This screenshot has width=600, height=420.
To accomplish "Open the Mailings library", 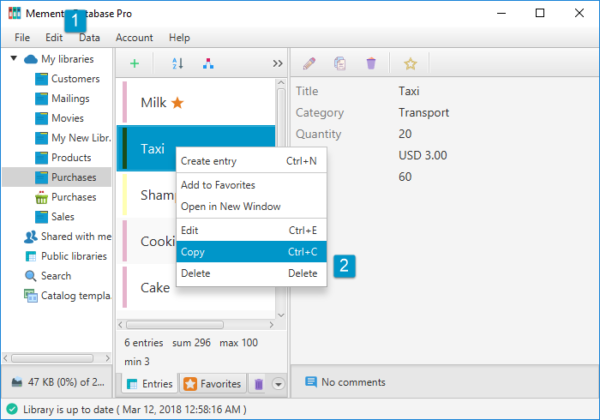I will [x=70, y=99].
